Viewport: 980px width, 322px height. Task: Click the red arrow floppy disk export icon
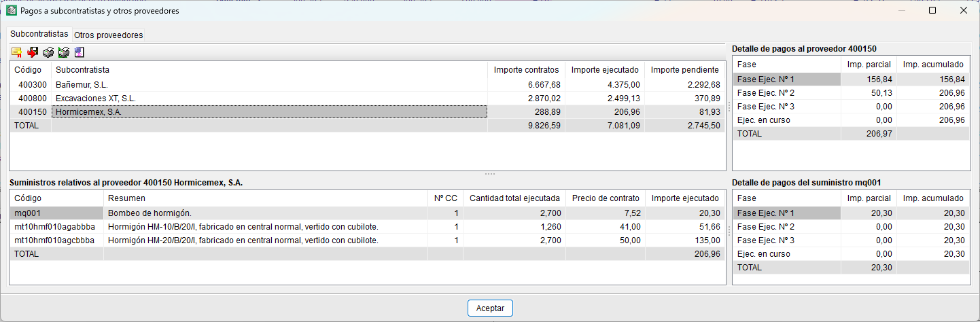tap(33, 53)
